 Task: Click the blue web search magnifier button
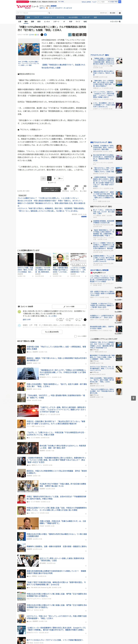(x=120, y=2)
